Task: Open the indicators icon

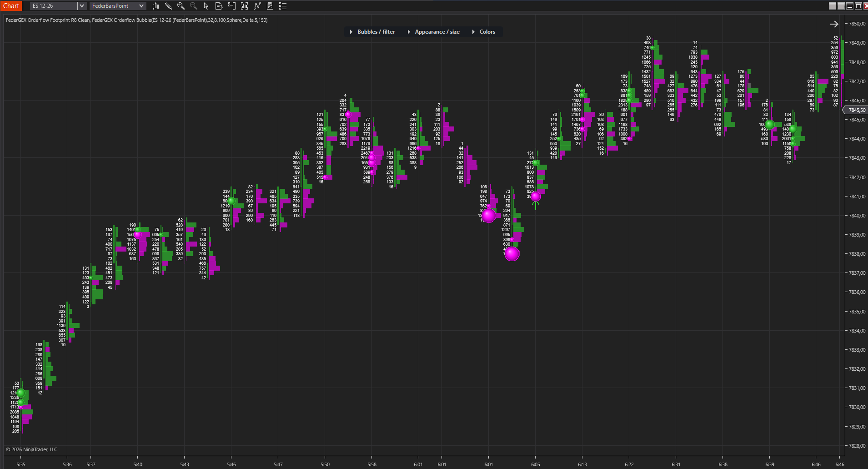Action: click(257, 6)
